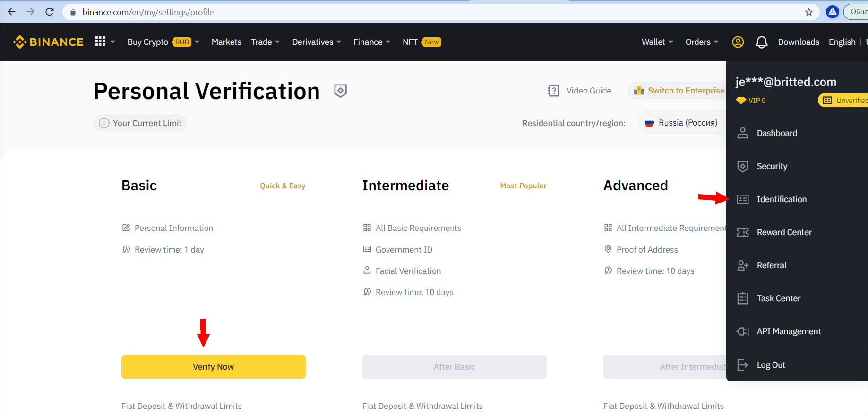The height and width of the screenshot is (415, 868).
Task: Click the browser forward arrow
Action: click(31, 12)
